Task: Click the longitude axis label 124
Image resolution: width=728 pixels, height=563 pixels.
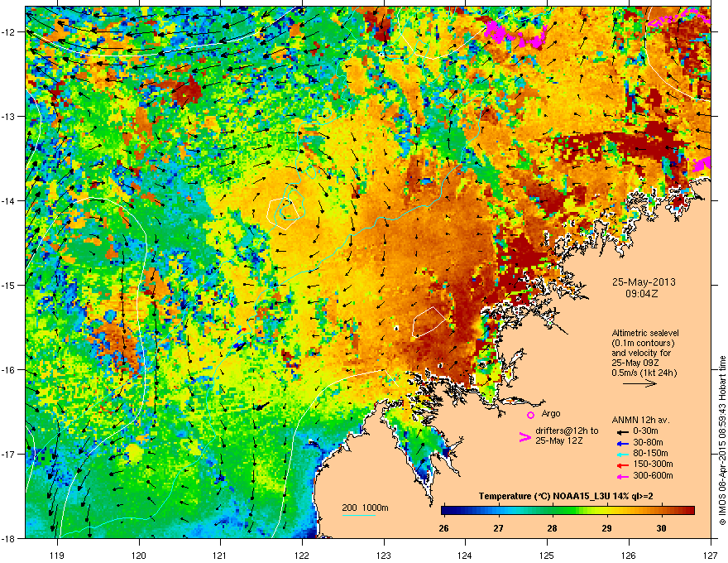Action: coord(465,555)
